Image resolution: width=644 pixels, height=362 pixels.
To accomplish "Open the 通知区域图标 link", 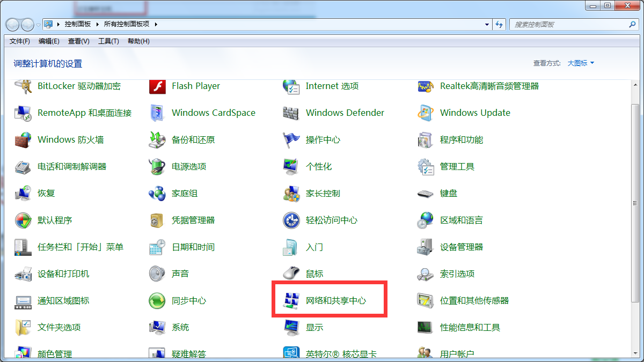I will [x=63, y=301].
